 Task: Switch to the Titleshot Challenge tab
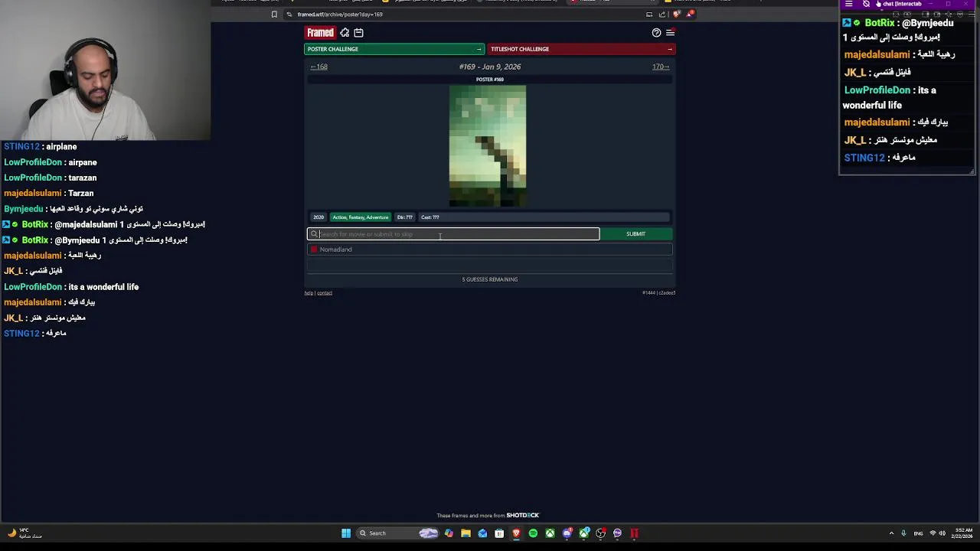[581, 49]
